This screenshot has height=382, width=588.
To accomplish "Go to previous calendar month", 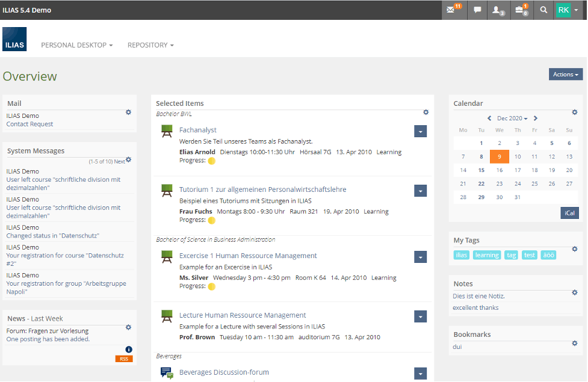I will pos(489,118).
